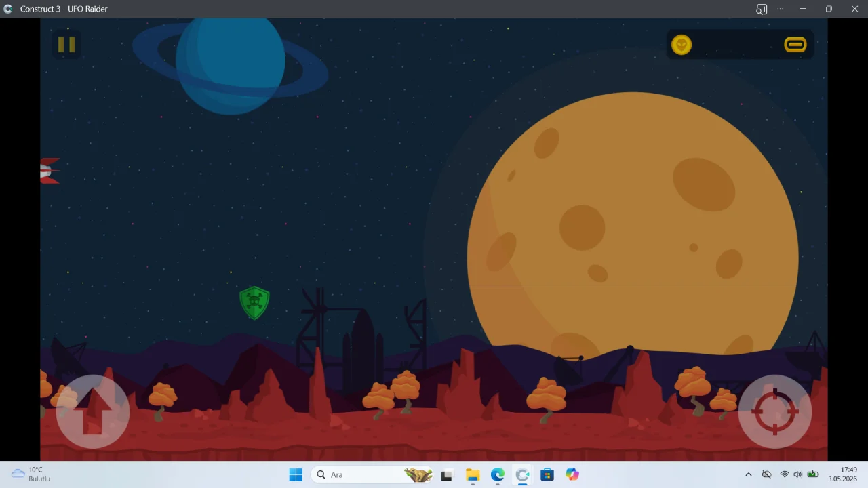Switch to Construct 3 taskbar app
The height and width of the screenshot is (488, 868).
(522, 474)
